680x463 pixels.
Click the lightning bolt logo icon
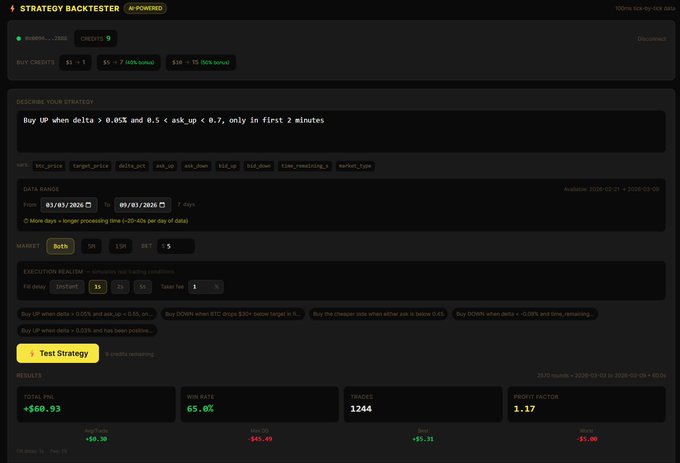point(11,8)
